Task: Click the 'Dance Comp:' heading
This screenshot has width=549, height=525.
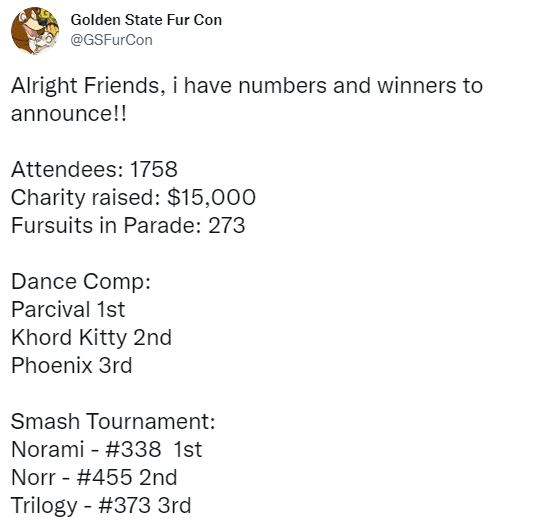Action: tap(81, 282)
